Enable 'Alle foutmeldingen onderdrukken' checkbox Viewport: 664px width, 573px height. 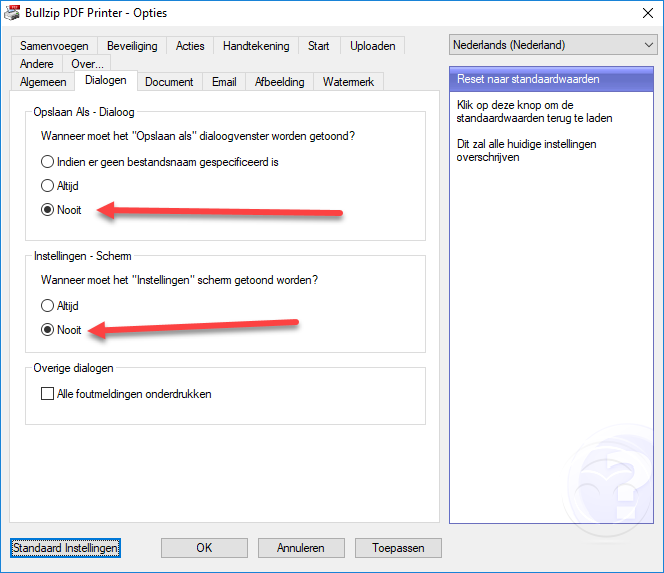[126, 394]
